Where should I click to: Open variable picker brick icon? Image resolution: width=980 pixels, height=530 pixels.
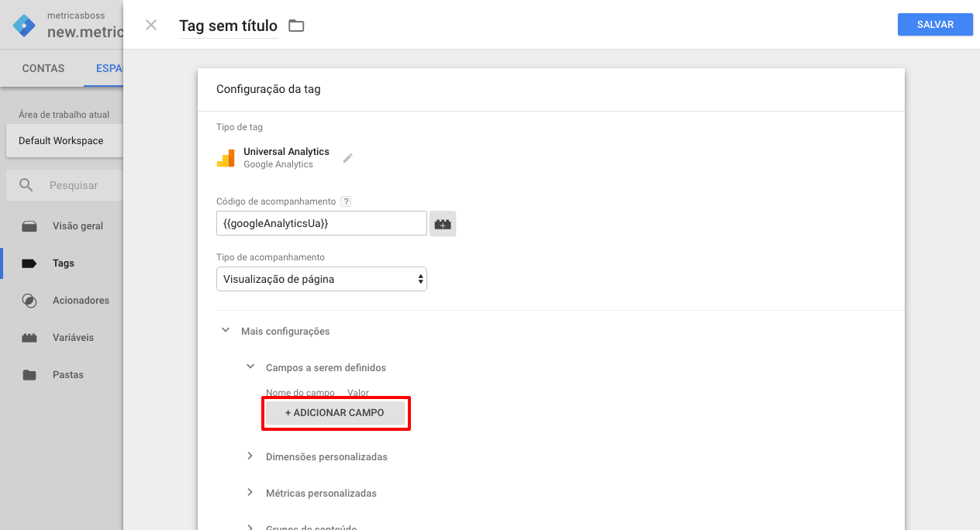coord(443,224)
